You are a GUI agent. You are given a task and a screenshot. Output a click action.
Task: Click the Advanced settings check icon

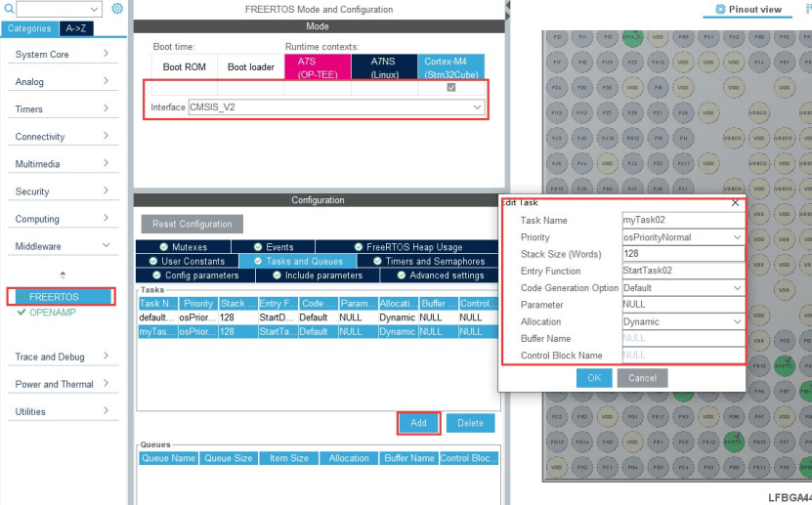click(x=402, y=275)
